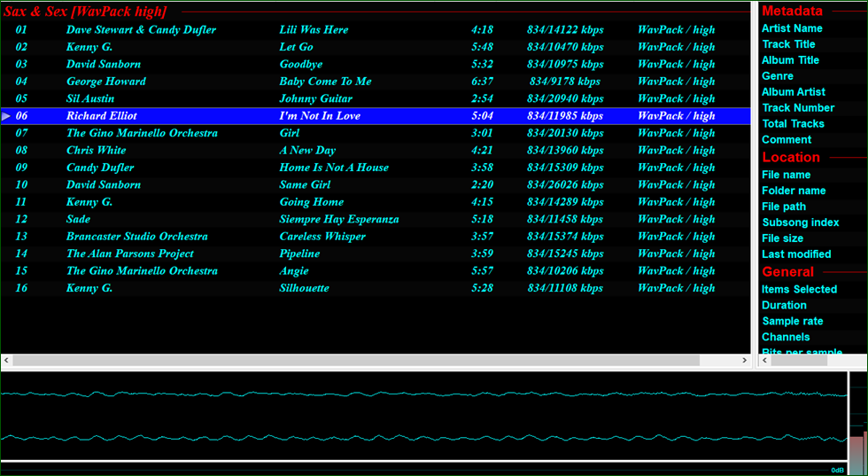Click the Artist Name property
The width and height of the screenshot is (868, 476).
click(x=792, y=28)
